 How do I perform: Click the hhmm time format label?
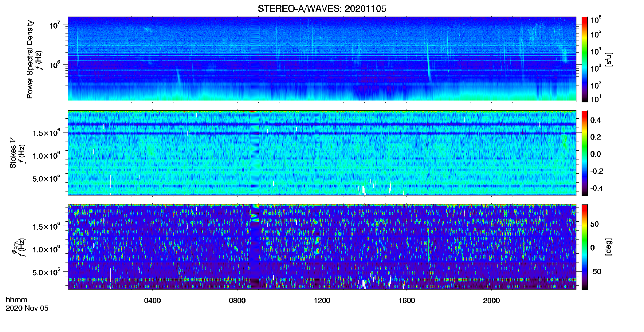pyautogui.click(x=17, y=300)
